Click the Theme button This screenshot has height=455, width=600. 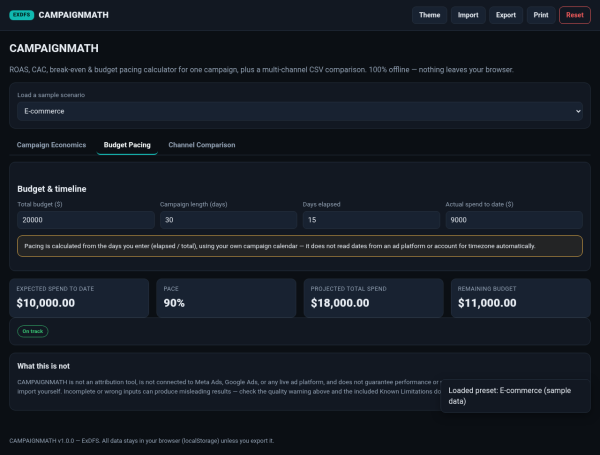coord(429,15)
